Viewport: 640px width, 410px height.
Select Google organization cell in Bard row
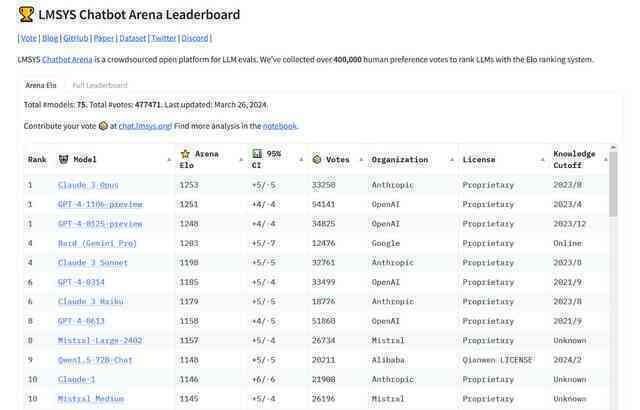pos(386,244)
